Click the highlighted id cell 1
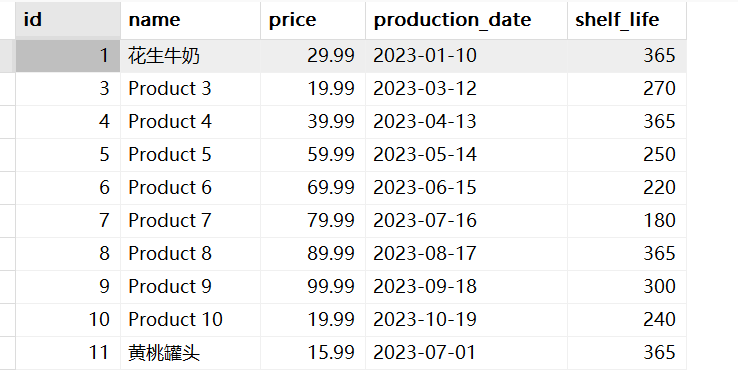This screenshot has width=738, height=391. (x=68, y=56)
